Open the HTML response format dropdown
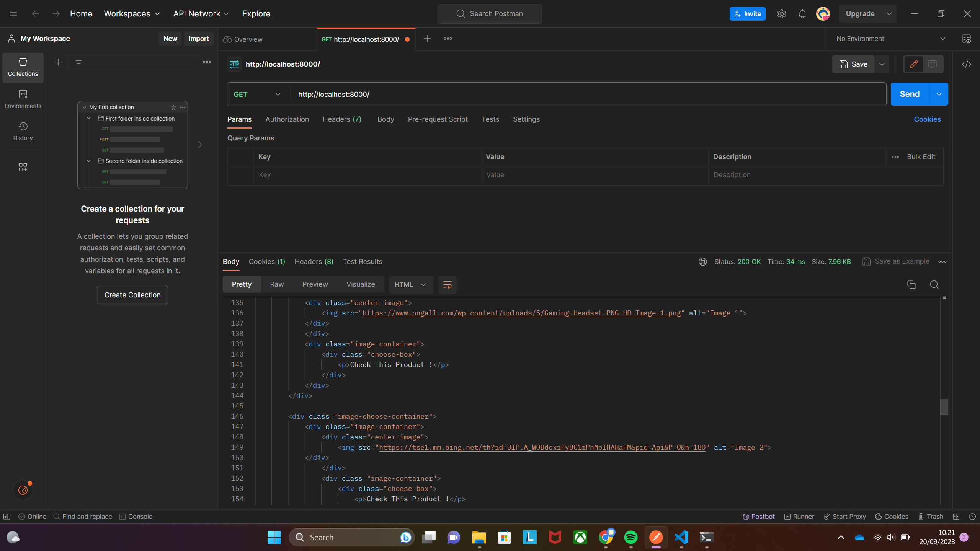This screenshot has height=551, width=980. point(410,285)
